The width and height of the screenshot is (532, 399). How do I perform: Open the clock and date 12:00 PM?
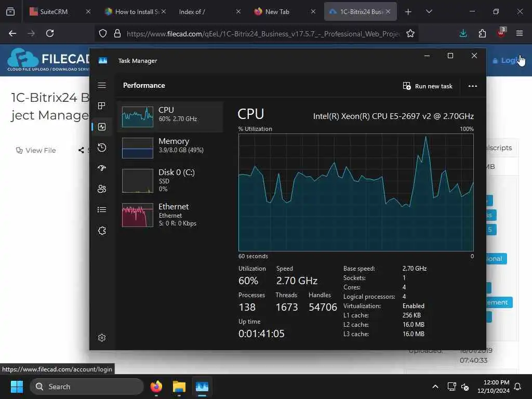(494, 387)
